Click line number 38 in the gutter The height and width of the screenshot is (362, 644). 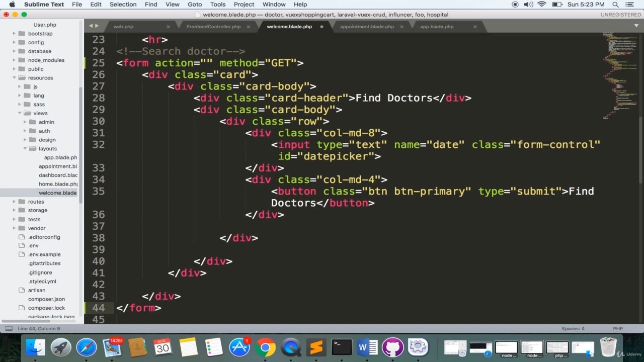(x=99, y=238)
